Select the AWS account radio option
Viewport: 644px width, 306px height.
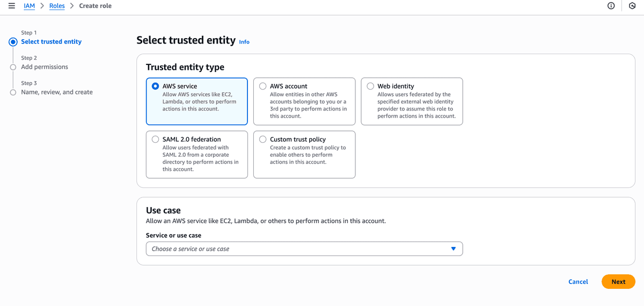(x=263, y=86)
